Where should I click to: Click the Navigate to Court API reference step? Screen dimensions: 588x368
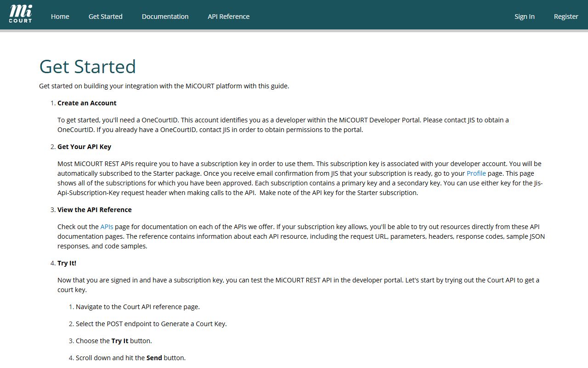[138, 307]
